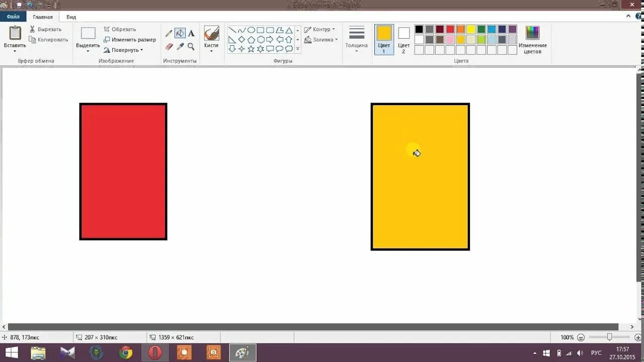Select the Magnifier tool
644x362 pixels.
tap(191, 46)
